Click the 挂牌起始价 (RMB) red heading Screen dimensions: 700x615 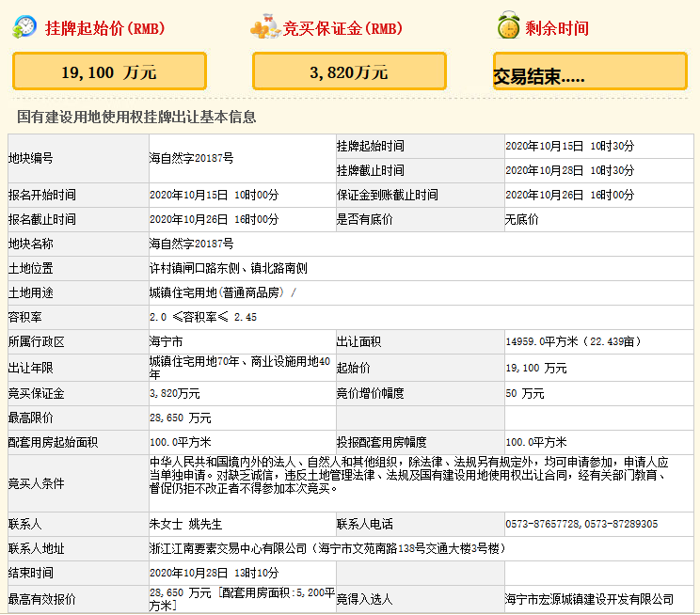pos(104,28)
